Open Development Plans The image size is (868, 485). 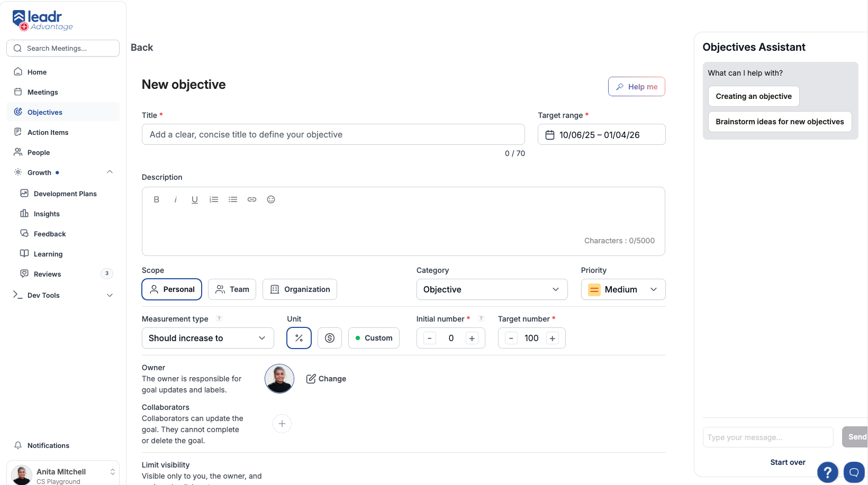pyautogui.click(x=65, y=194)
